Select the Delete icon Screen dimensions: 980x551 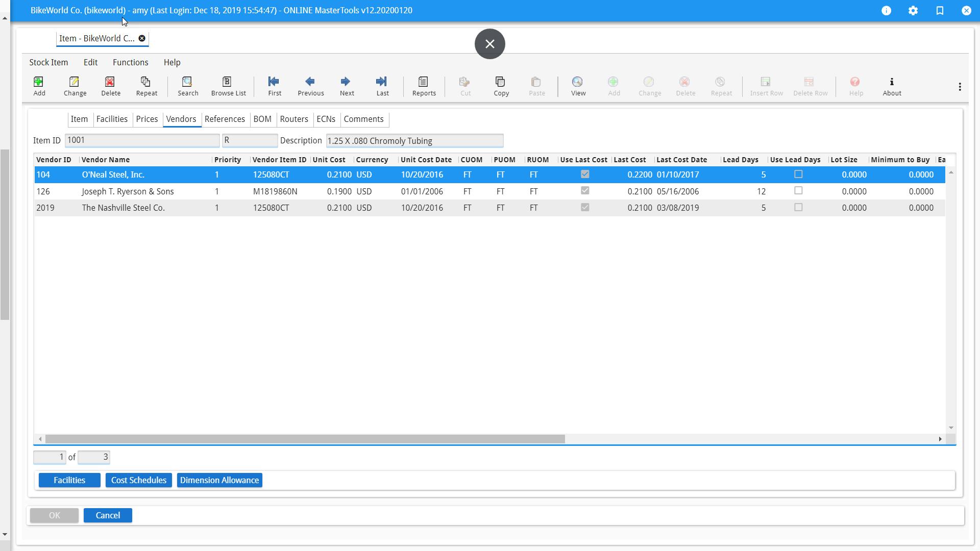110,86
